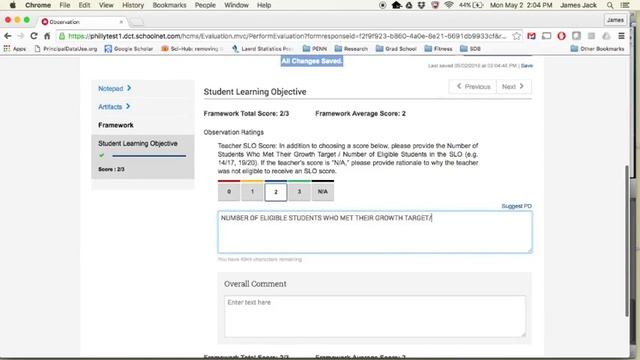Select score 1 rating
Image resolution: width=640 pixels, height=360 pixels.
[252, 192]
